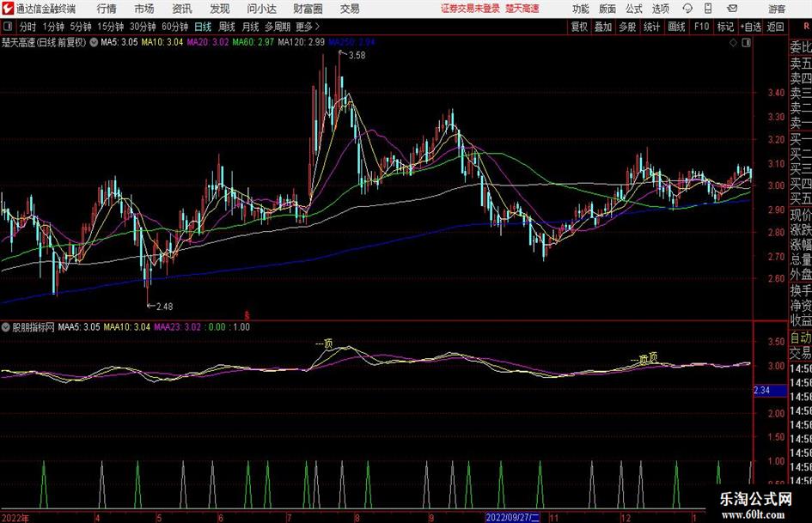The width and height of the screenshot is (812, 523).
Task: Click the 通达信 red logo icon
Action: click(x=7, y=9)
